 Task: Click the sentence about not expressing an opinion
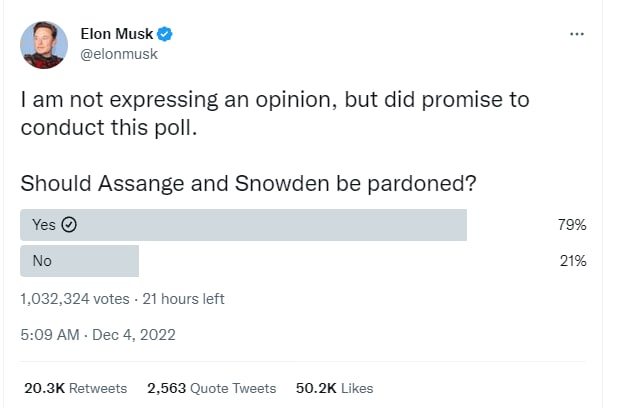click(275, 113)
